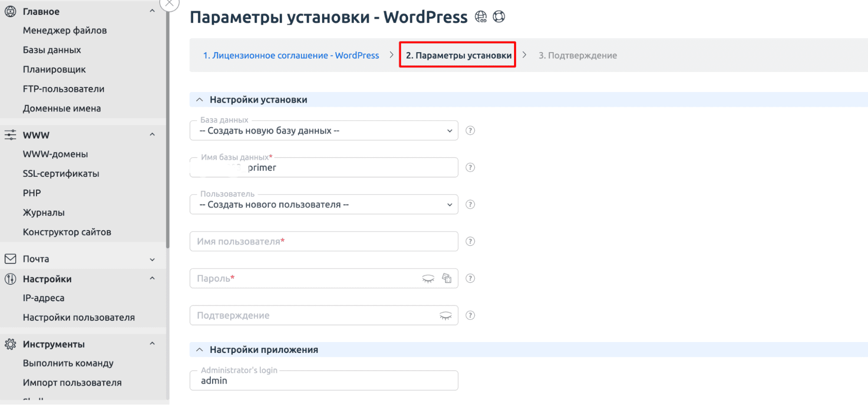Image resolution: width=868 pixels, height=405 pixels.
Task: Select the sliders icon next to WWW section
Action: pos(10,135)
